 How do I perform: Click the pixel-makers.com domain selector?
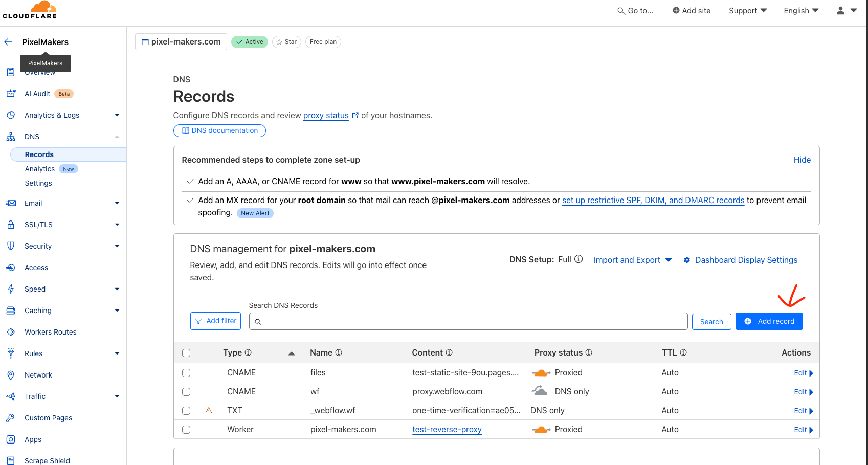(x=181, y=42)
